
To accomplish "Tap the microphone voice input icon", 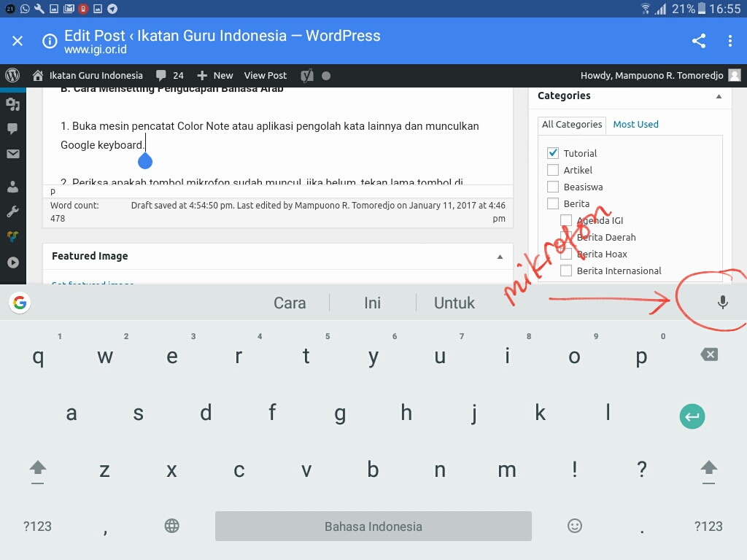I will click(722, 302).
